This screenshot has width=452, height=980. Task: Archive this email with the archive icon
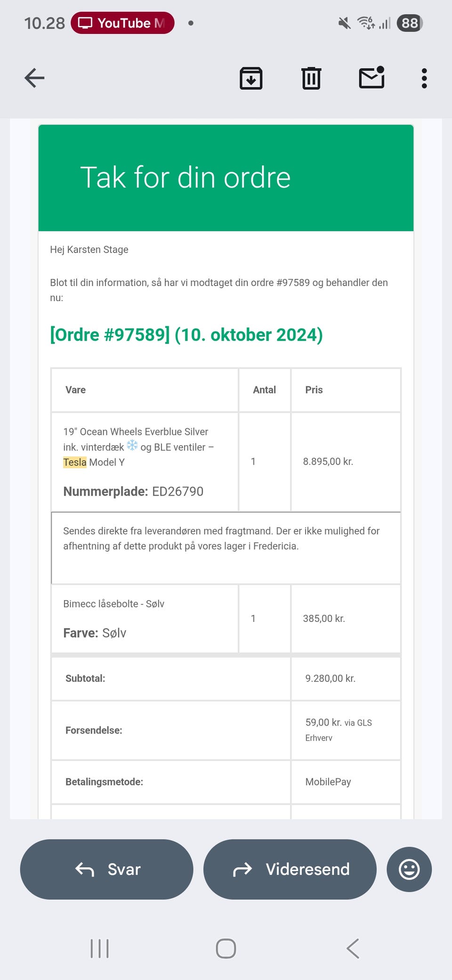[251, 78]
